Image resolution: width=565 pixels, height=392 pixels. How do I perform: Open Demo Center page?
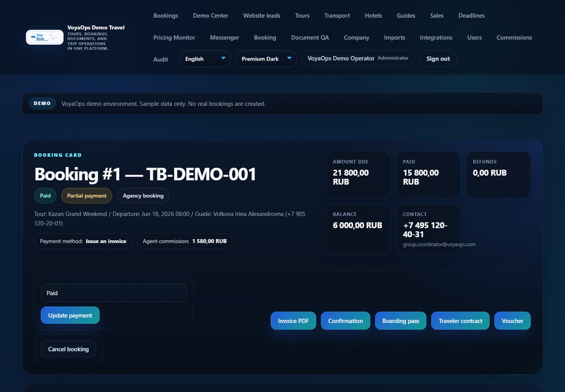[x=210, y=16]
